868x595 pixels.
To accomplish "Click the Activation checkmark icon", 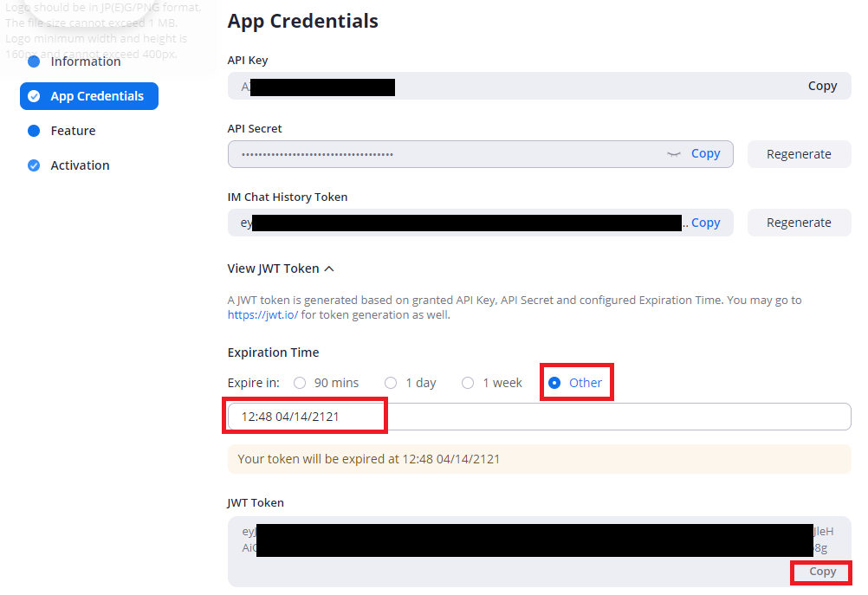I will [x=34, y=165].
